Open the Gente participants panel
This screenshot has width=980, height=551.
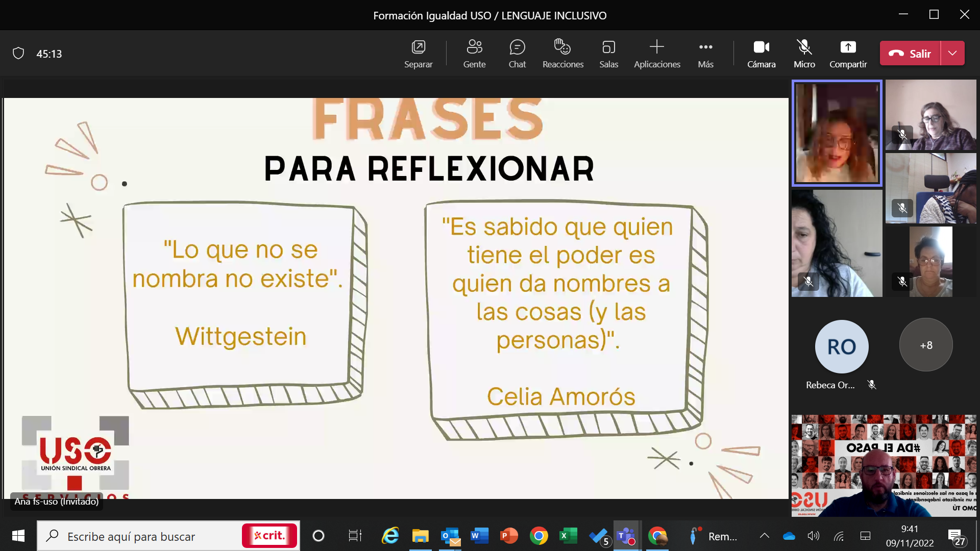(x=474, y=53)
